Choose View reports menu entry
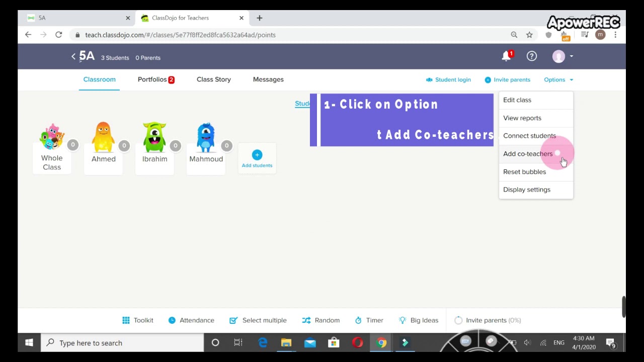This screenshot has width=644, height=362. click(x=536, y=118)
